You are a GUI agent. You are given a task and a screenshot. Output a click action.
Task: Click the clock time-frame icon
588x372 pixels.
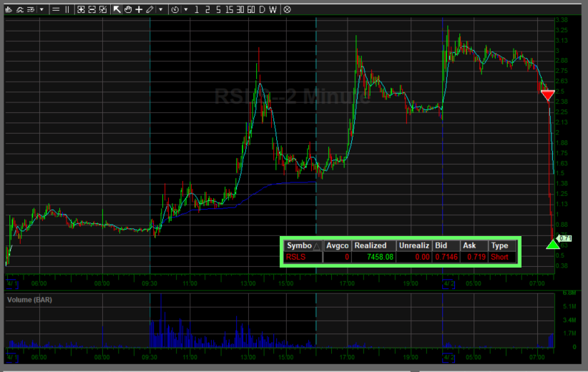(175, 9)
